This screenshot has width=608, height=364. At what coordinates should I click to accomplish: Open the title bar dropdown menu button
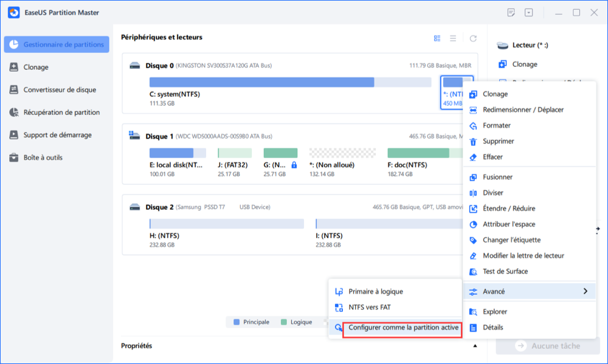coord(529,13)
